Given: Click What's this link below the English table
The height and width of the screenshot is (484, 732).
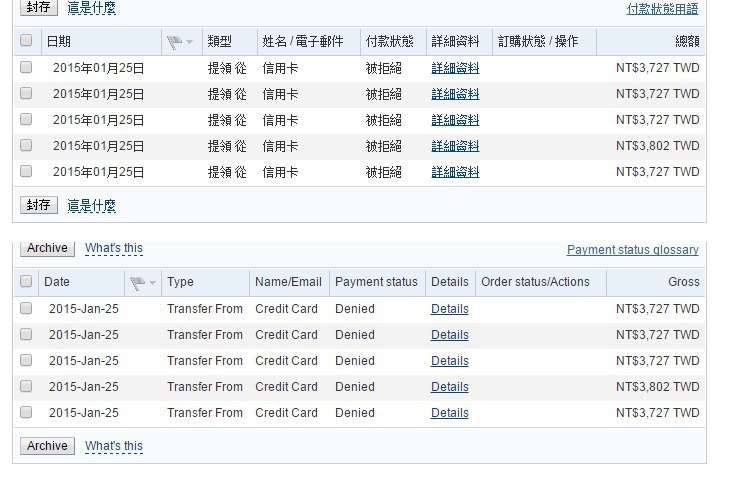Looking at the screenshot, I should [113, 446].
